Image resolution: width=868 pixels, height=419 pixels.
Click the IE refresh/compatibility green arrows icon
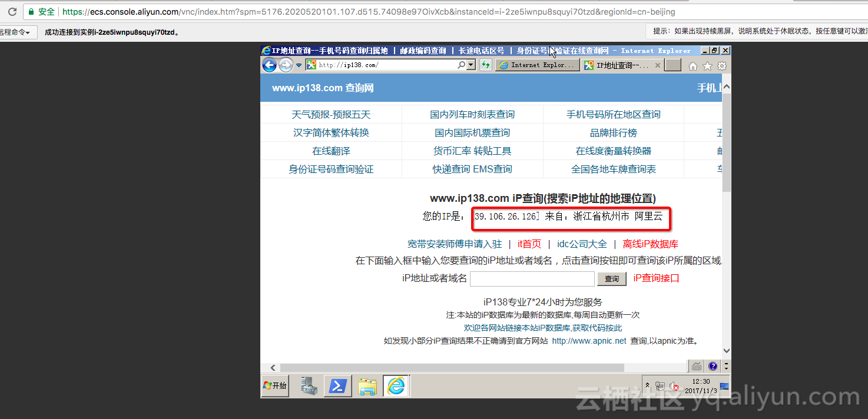coord(486,65)
